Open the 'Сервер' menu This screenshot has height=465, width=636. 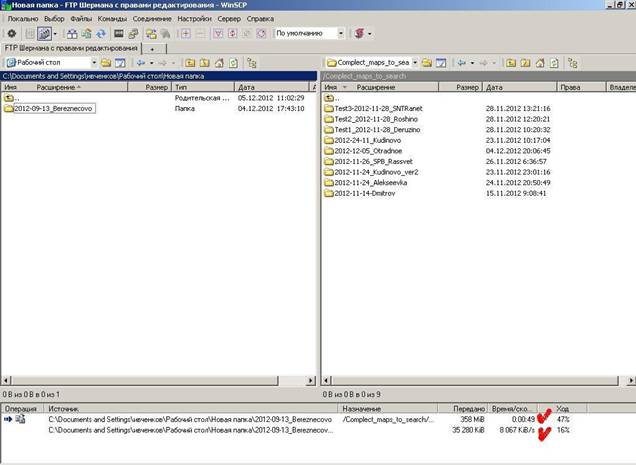[229, 19]
